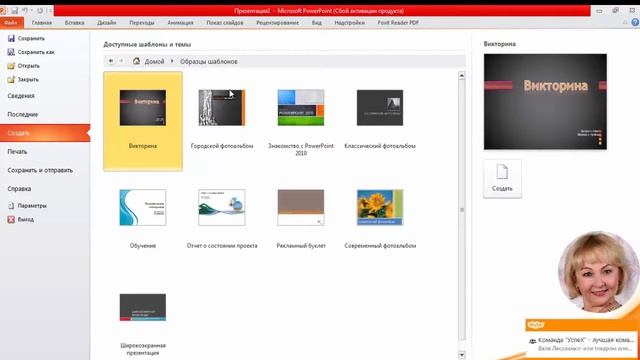Select the Современный фотоальбом template
Screen dimensions: 640x360
click(x=380, y=220)
